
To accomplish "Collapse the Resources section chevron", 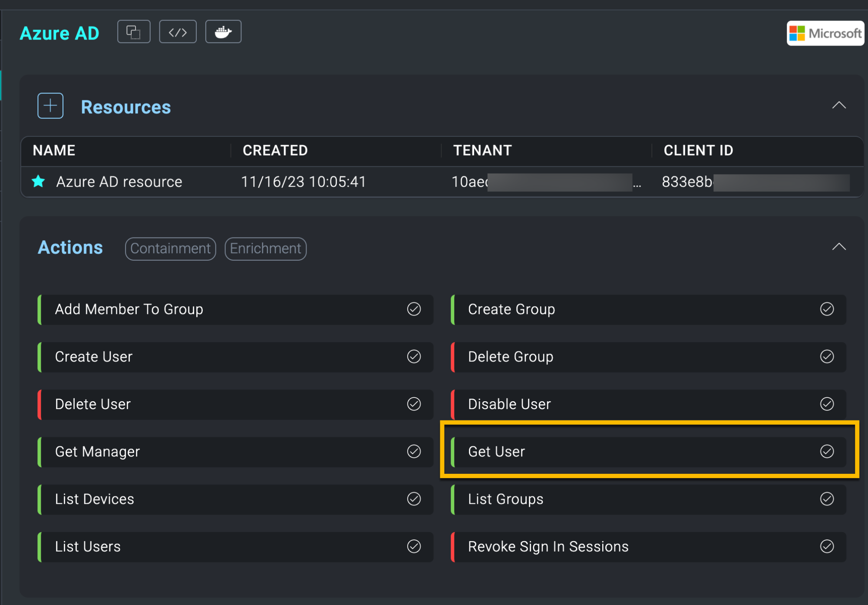I will coord(839,106).
